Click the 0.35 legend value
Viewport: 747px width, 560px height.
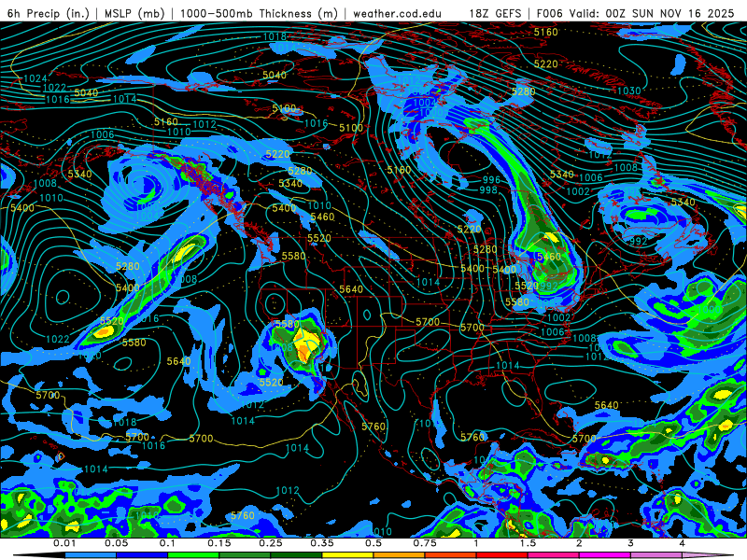tap(322, 543)
